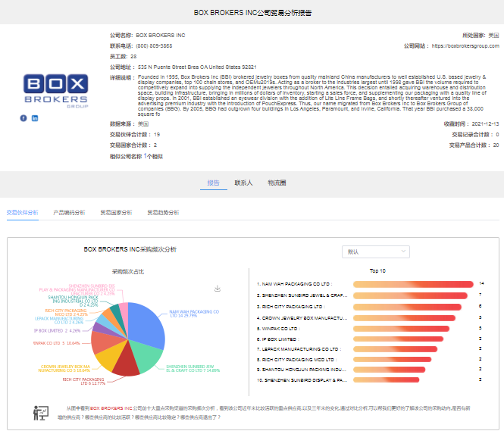
Task: Click the NAM WAH PACKAGING bar in Top 10
Action: click(413, 284)
